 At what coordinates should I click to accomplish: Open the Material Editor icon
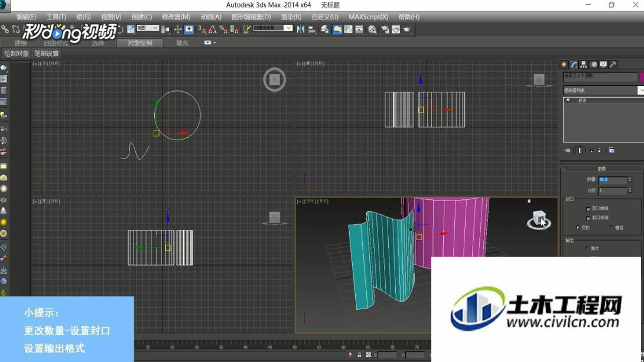pos(372,29)
